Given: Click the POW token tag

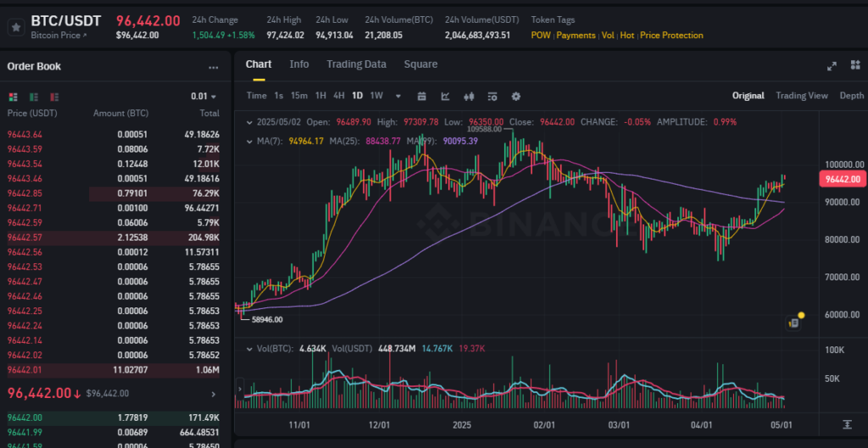Looking at the screenshot, I should coord(541,36).
